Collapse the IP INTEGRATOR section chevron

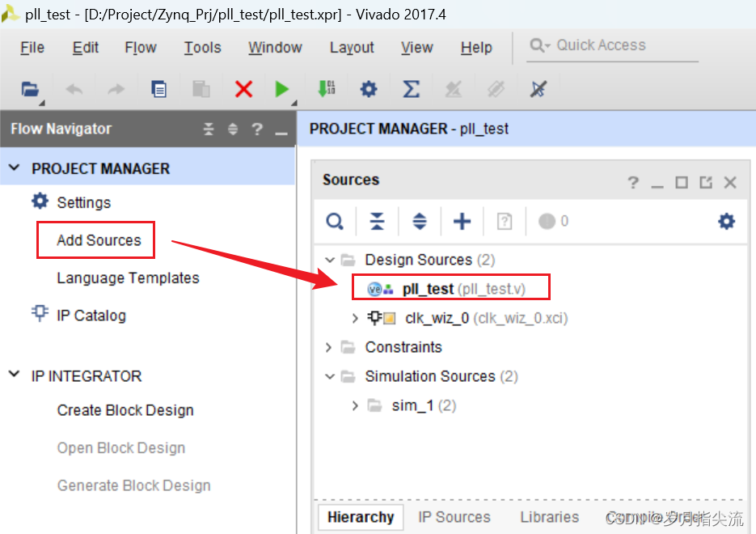pos(15,375)
